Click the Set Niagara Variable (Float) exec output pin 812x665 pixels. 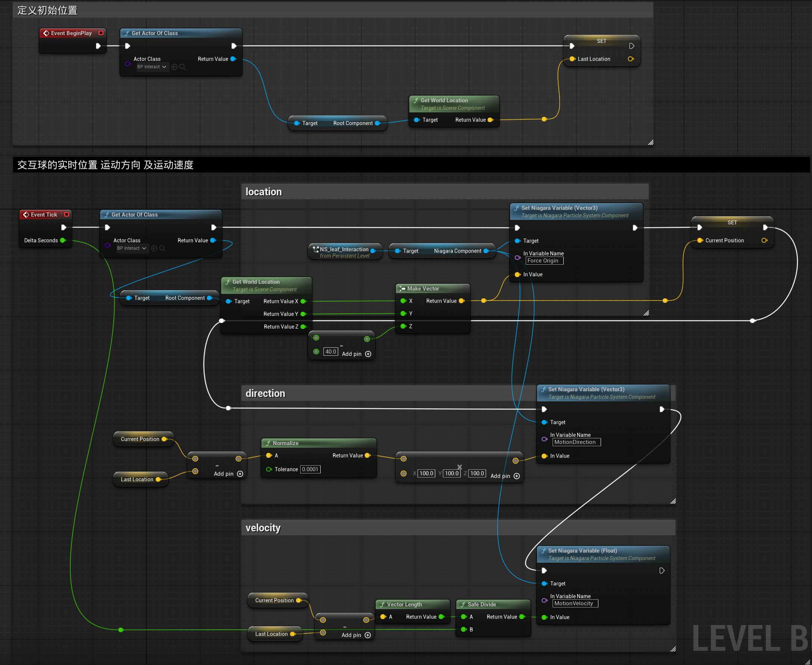pos(662,571)
